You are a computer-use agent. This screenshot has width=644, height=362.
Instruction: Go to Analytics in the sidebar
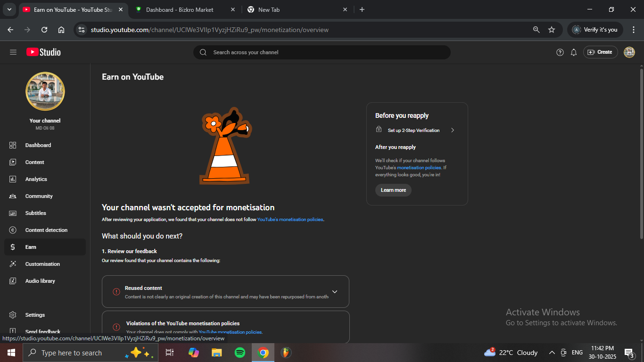[x=36, y=179]
